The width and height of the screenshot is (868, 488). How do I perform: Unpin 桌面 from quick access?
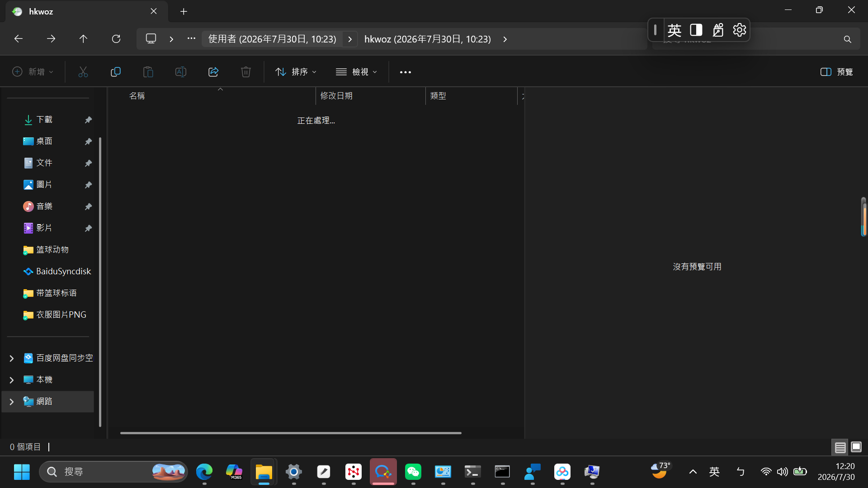tap(88, 141)
